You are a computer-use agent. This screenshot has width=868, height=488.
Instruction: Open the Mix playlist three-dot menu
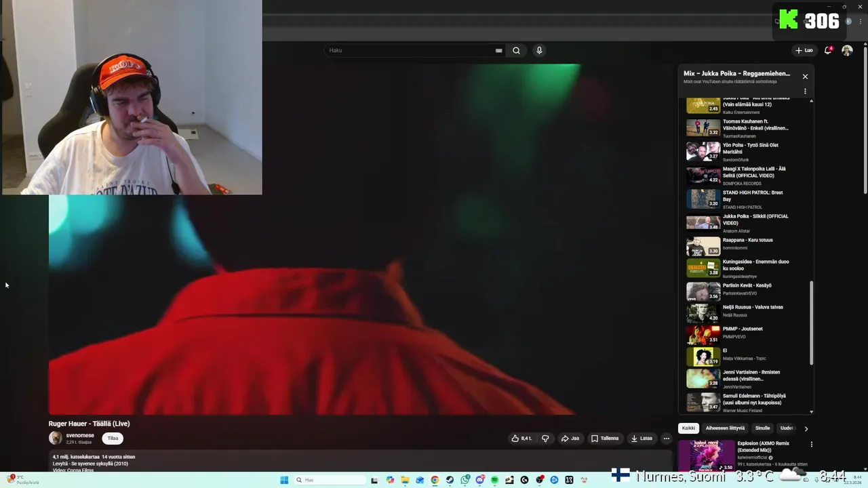[805, 91]
